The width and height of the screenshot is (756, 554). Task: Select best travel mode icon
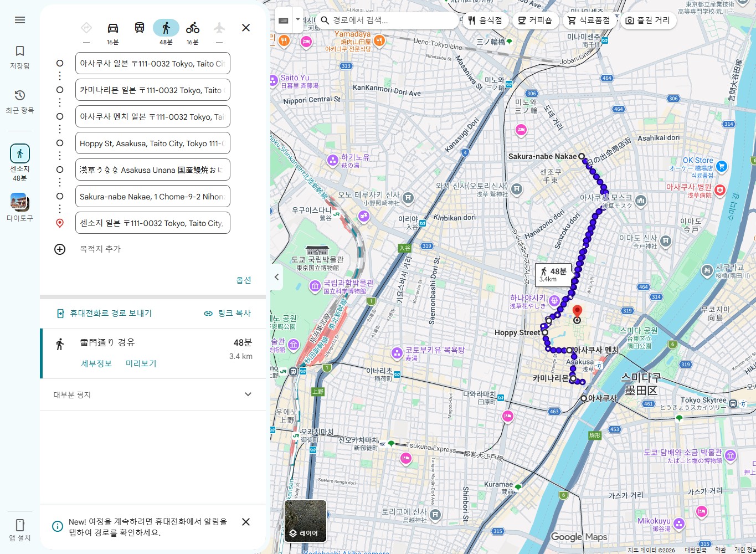coord(86,28)
